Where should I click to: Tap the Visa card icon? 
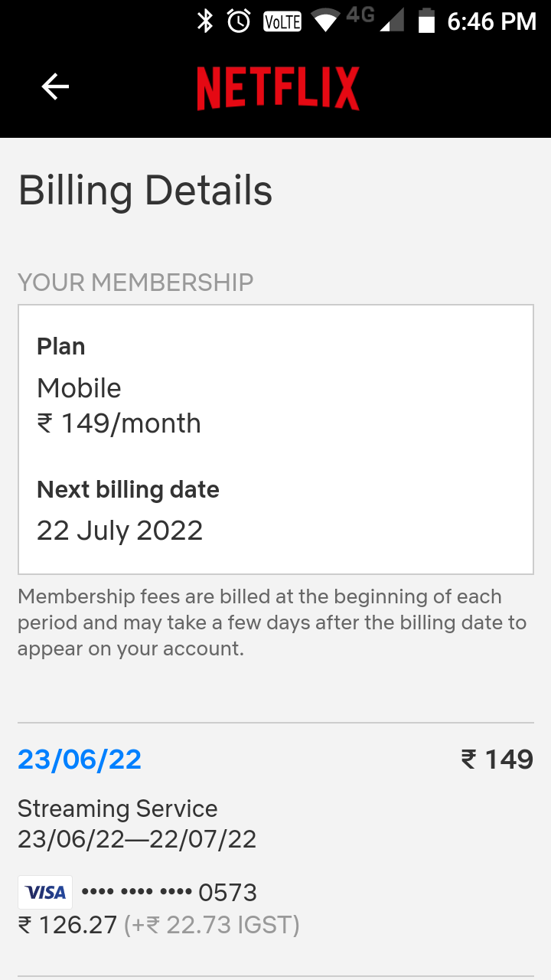pyautogui.click(x=45, y=893)
